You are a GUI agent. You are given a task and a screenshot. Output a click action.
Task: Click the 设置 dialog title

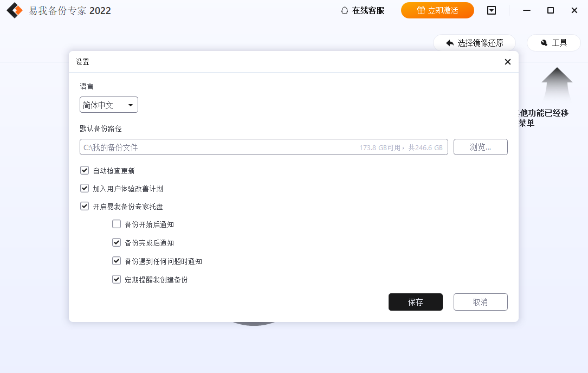pyautogui.click(x=82, y=62)
